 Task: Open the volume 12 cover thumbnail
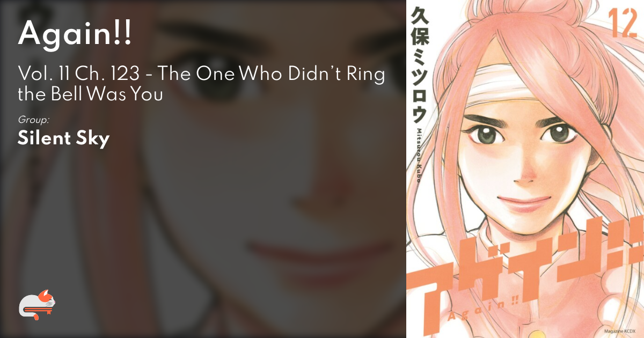(x=525, y=169)
